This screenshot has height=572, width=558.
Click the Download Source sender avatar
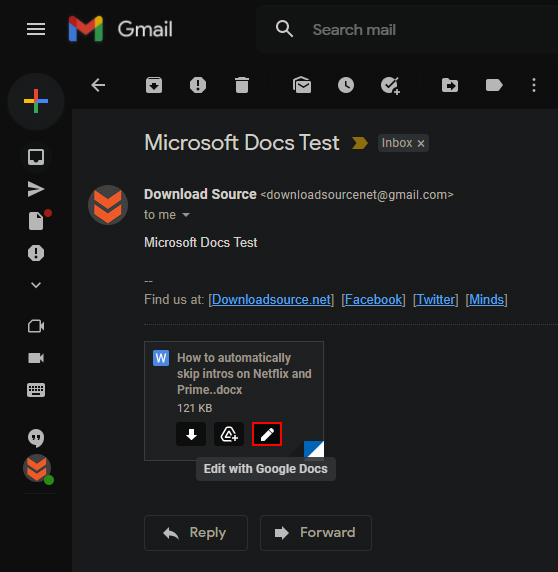coord(108,205)
